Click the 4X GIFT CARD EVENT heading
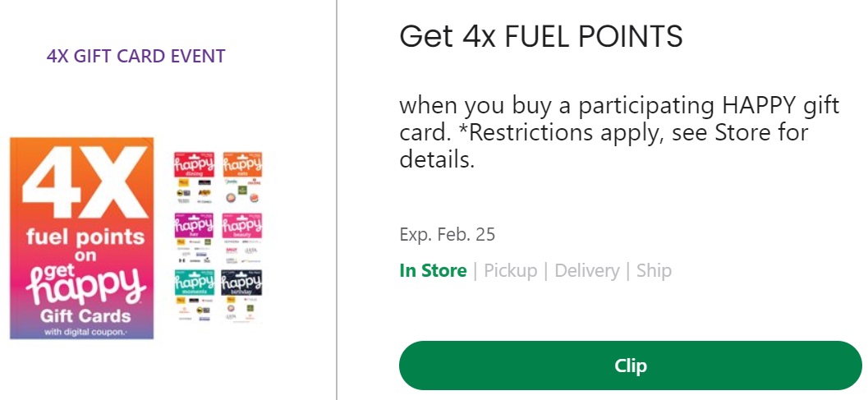Screen dimensions: 868x400 (136, 57)
